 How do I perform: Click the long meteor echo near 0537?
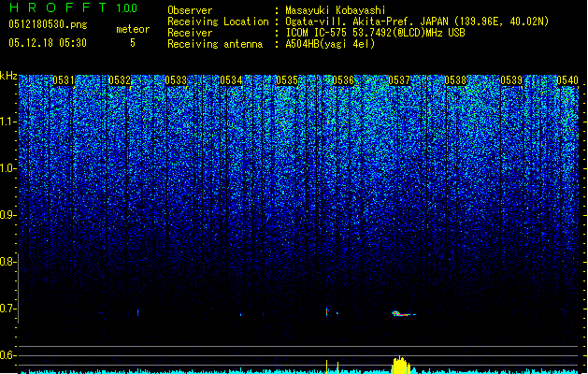[x=404, y=313]
